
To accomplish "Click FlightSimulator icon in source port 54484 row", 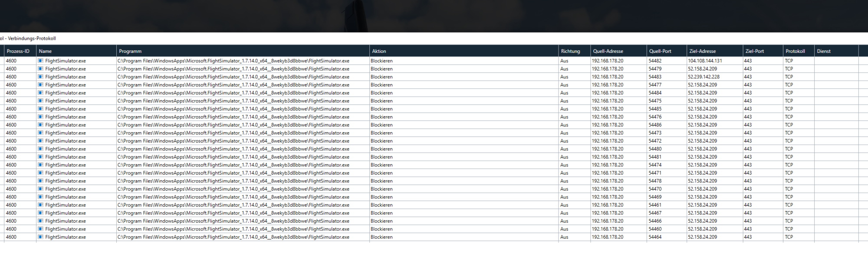I will [x=40, y=93].
